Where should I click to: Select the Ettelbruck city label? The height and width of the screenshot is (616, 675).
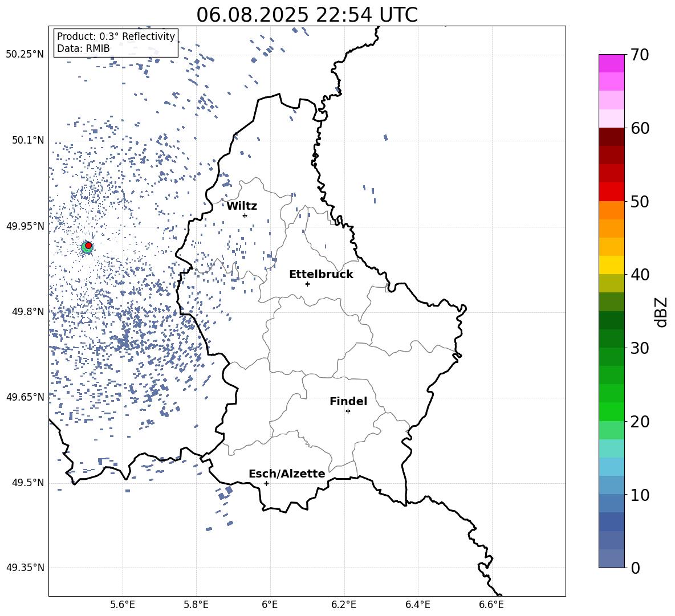tap(321, 275)
